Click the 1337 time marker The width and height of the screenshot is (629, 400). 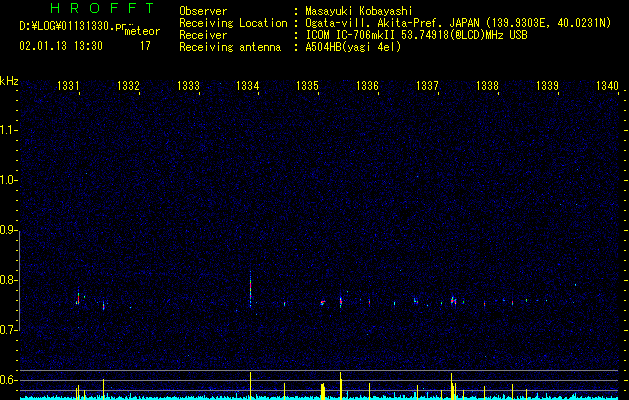(x=427, y=86)
